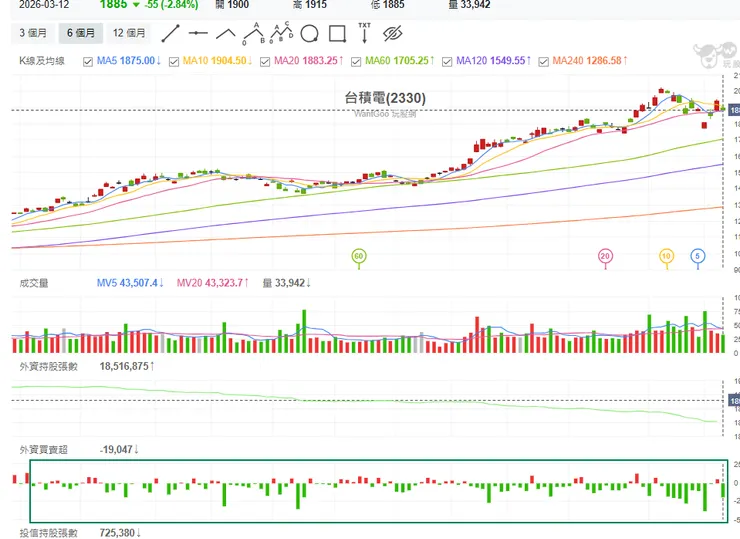The height and width of the screenshot is (539, 740).
Task: Select the circle drawing tool
Action: [x=310, y=34]
